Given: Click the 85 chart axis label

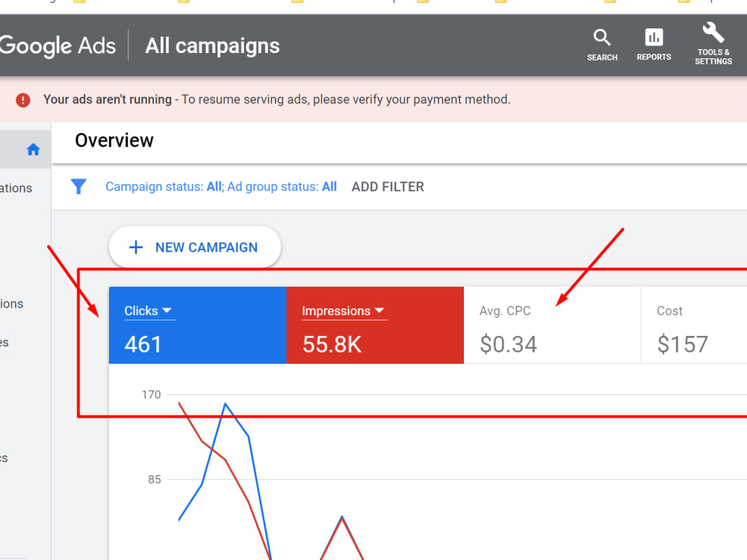Looking at the screenshot, I should 155,479.
